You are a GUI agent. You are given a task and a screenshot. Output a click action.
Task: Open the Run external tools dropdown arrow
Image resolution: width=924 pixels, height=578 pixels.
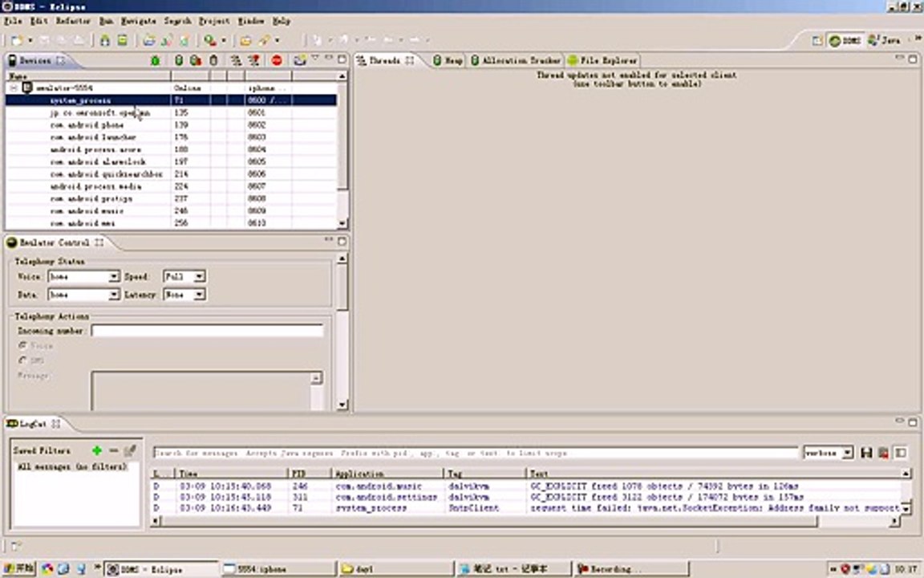point(223,40)
